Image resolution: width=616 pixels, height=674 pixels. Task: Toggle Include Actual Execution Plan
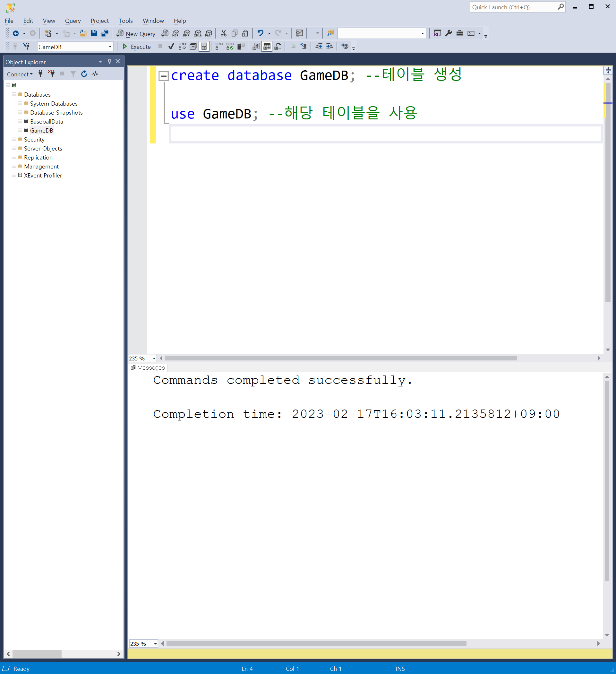pos(219,47)
